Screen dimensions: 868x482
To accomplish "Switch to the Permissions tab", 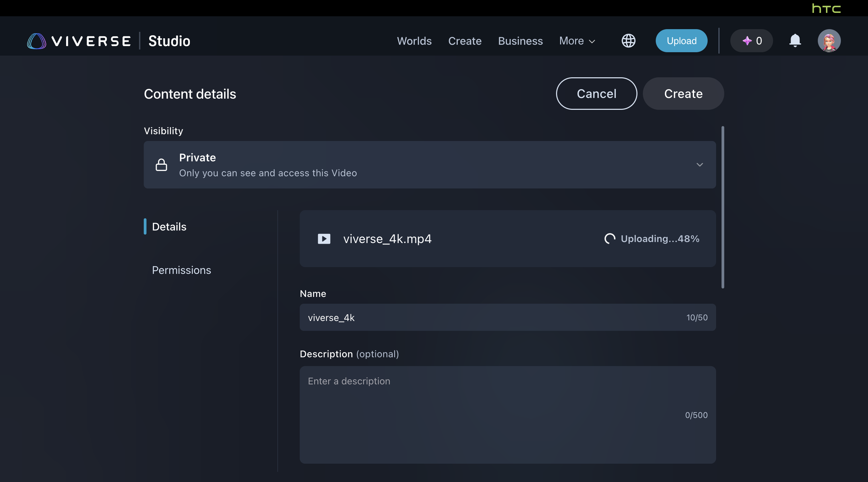I will click(181, 270).
